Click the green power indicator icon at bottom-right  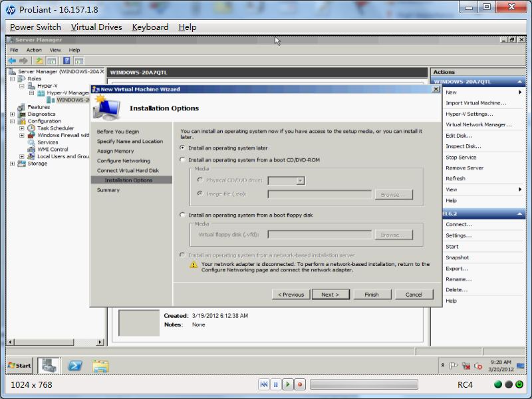click(519, 384)
